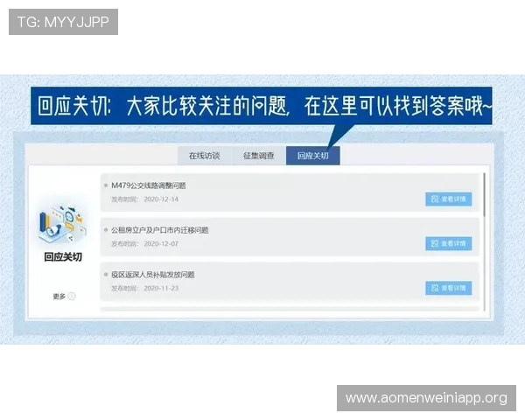The height and width of the screenshot is (420, 525).
Task: Click the circular arrow icon beside 更多
Action: tap(72, 297)
